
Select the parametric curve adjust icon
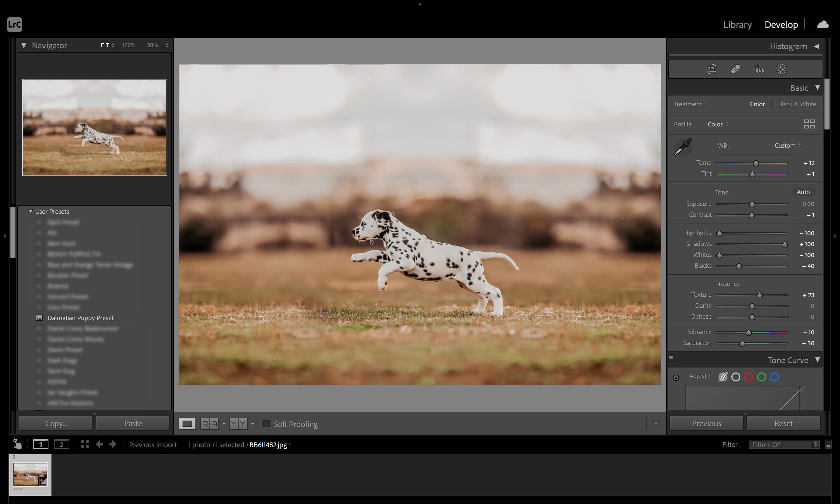723,377
